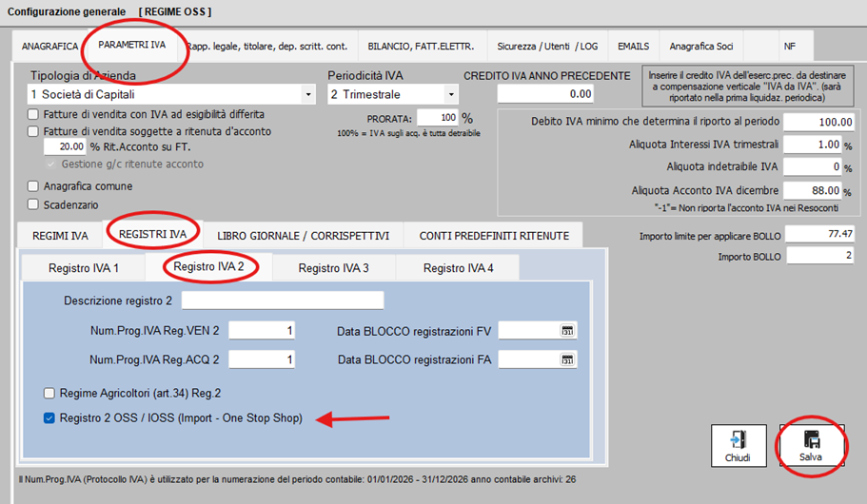Viewport: 867px width, 504px height.
Task: Enable Regime Agricoltori (art.34) Reg.2 checkbox
Action: pyautogui.click(x=49, y=393)
